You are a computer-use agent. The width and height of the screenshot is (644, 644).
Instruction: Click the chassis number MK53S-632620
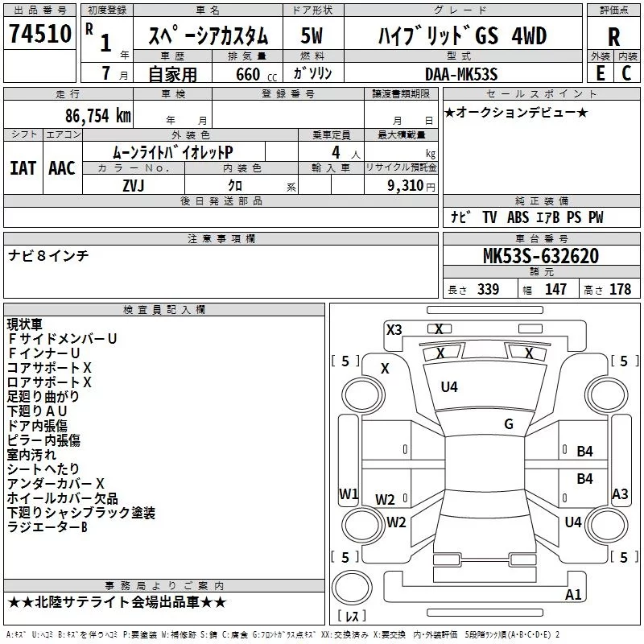pyautogui.click(x=540, y=257)
